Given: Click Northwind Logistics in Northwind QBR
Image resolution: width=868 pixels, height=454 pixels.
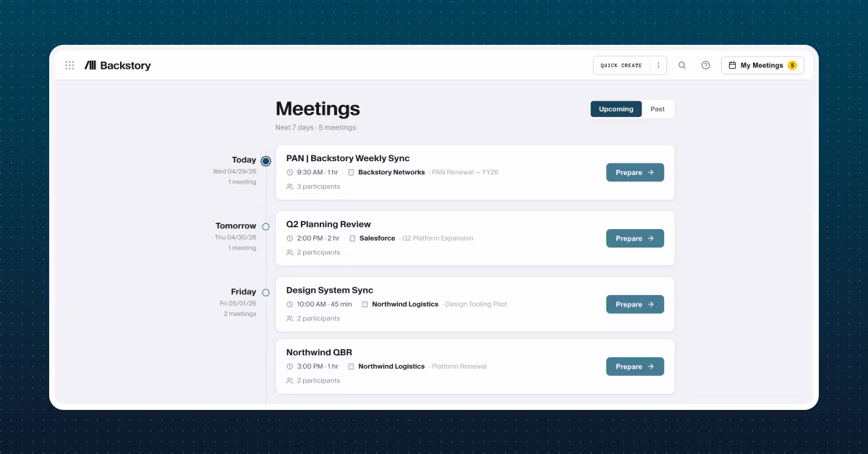Looking at the screenshot, I should (391, 367).
